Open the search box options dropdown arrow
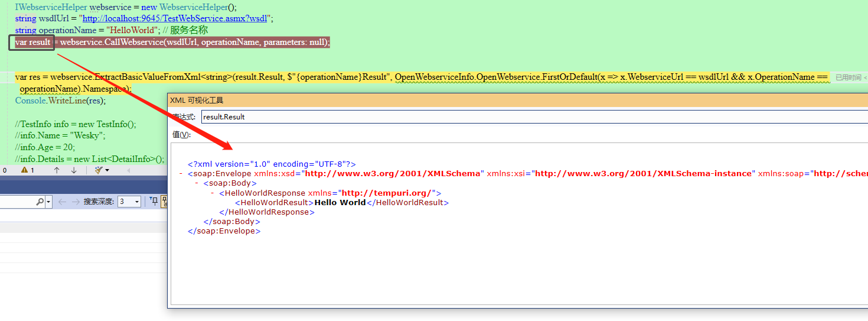 (x=48, y=202)
